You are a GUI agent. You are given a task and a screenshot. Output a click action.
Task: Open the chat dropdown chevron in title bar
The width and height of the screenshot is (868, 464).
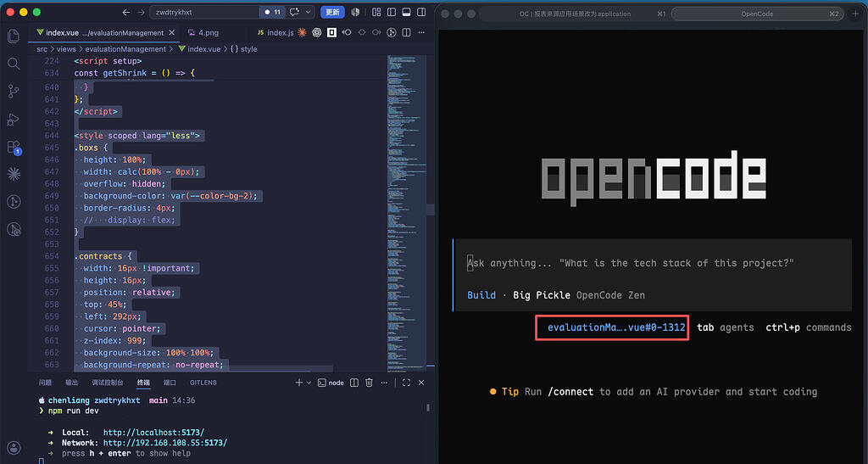(309, 12)
